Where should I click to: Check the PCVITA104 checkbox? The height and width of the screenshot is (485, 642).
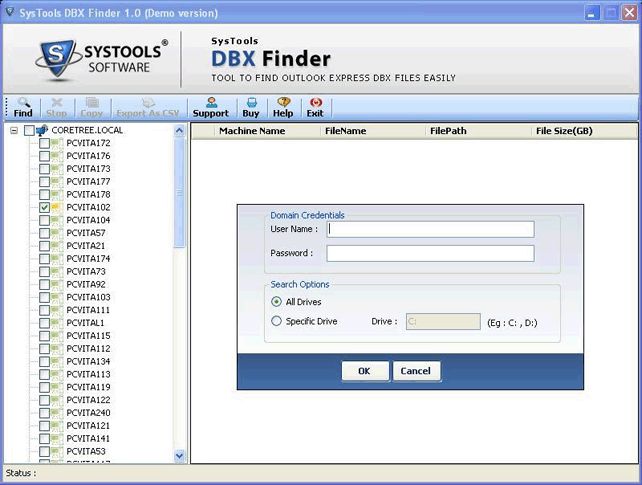click(x=44, y=220)
